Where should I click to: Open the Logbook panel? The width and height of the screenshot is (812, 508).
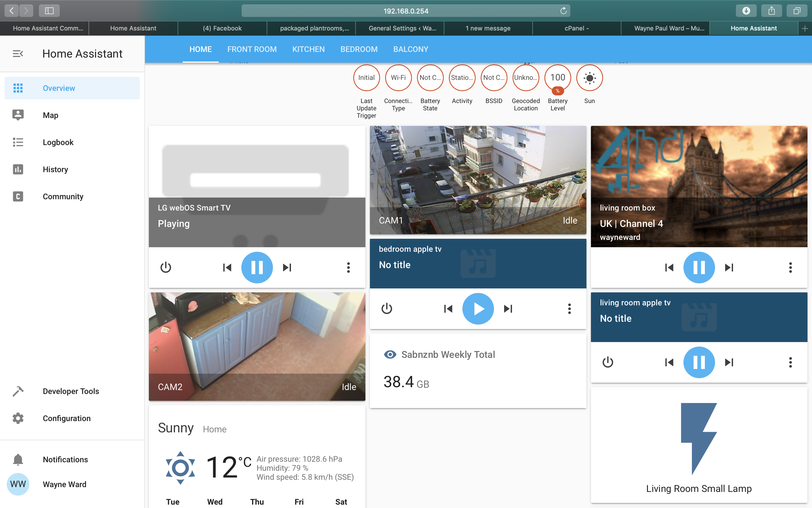[72, 142]
